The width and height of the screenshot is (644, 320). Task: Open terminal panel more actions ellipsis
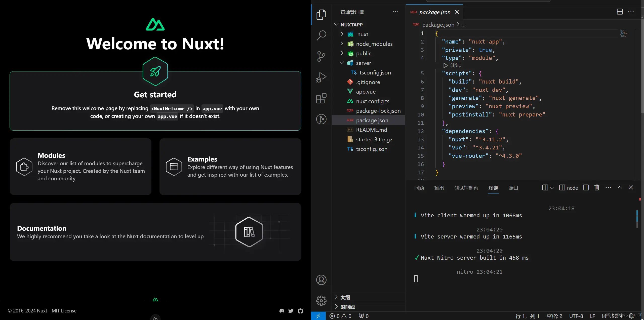point(608,188)
